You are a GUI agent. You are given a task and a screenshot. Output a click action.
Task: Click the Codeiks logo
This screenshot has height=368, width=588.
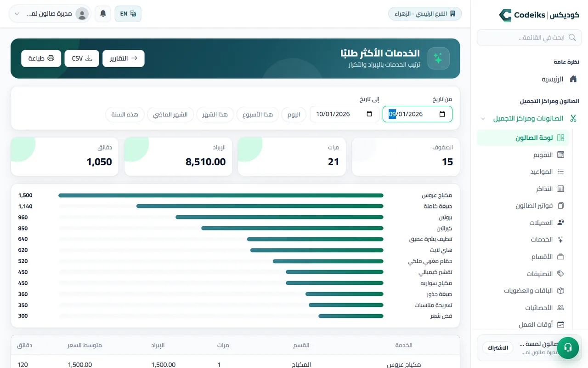pyautogui.click(x=539, y=15)
